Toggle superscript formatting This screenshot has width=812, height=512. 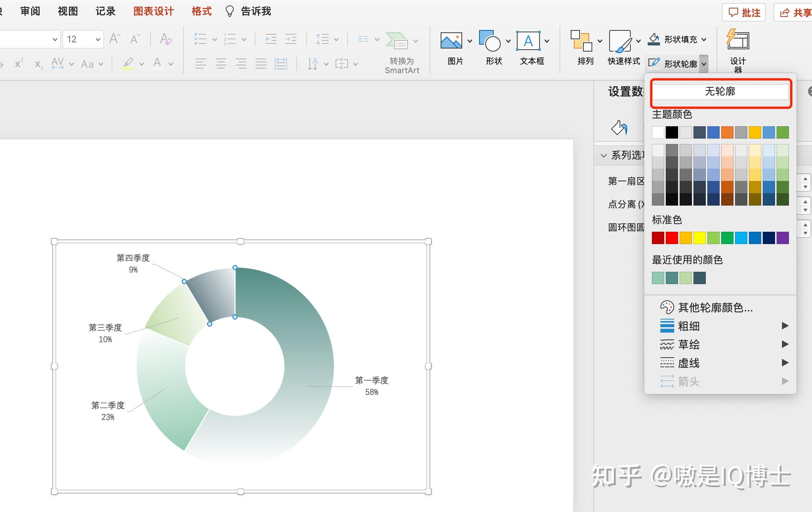(19, 64)
